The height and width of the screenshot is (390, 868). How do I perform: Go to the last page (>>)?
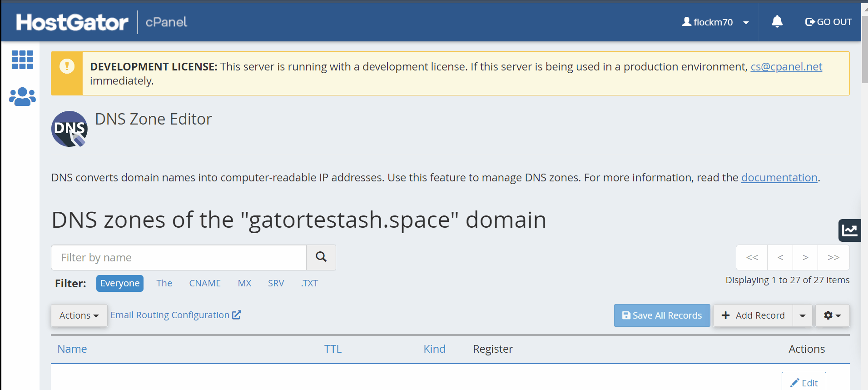tap(833, 258)
